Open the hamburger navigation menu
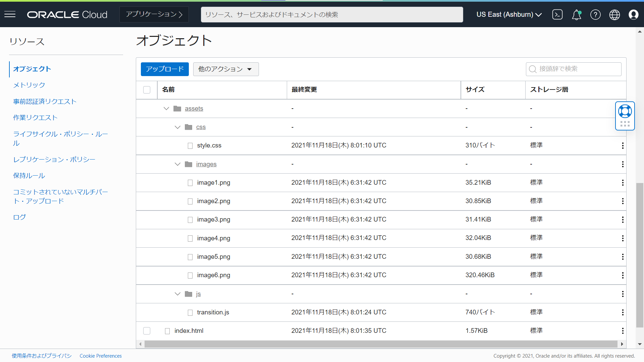 pos(10,14)
